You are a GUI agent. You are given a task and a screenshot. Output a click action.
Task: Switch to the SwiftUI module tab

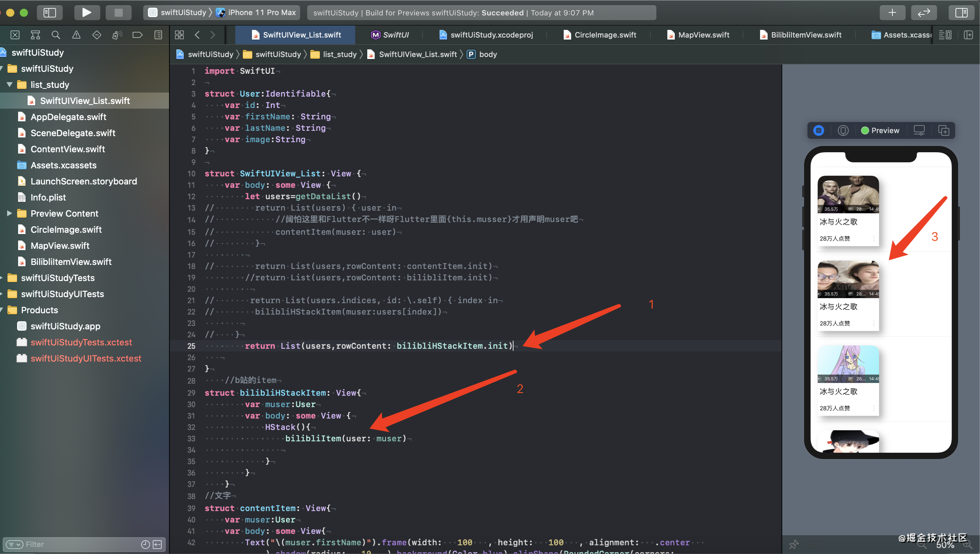click(390, 35)
